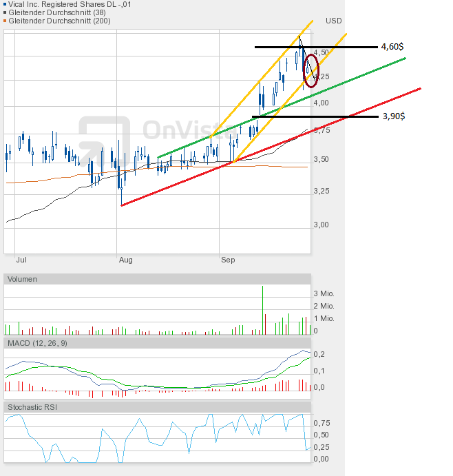Select the Gleitender Durchschnitt (200) legend text
Viewport: 453px width, 476px height.
point(59,21)
